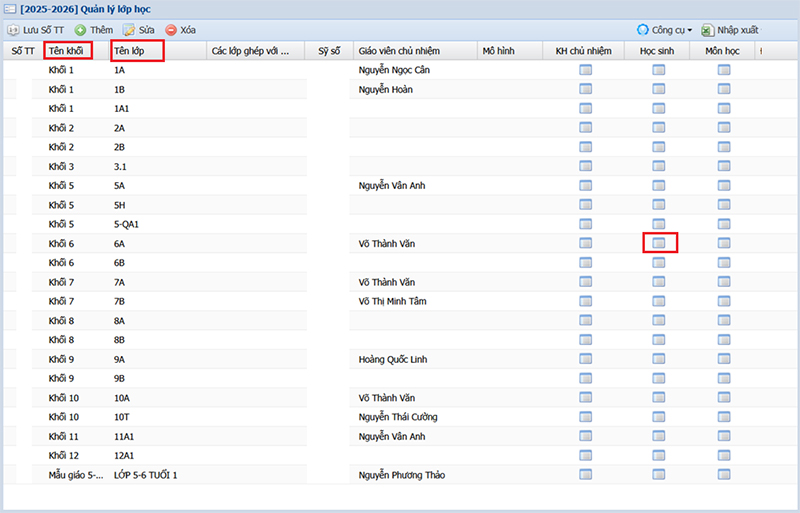Image resolution: width=800 pixels, height=513 pixels.
Task: Open Học sinh icon for class 2A
Action: [659, 128]
